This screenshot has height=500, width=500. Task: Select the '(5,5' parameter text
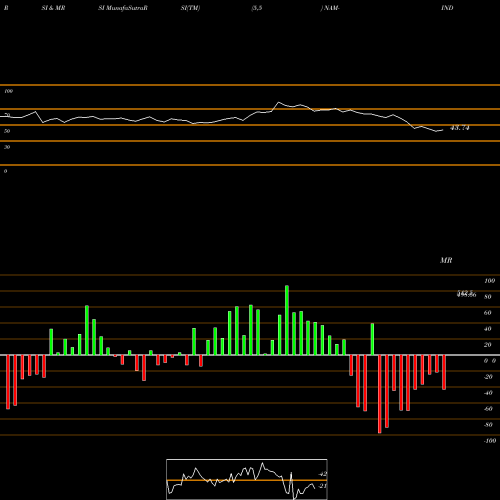pyautogui.click(x=257, y=8)
